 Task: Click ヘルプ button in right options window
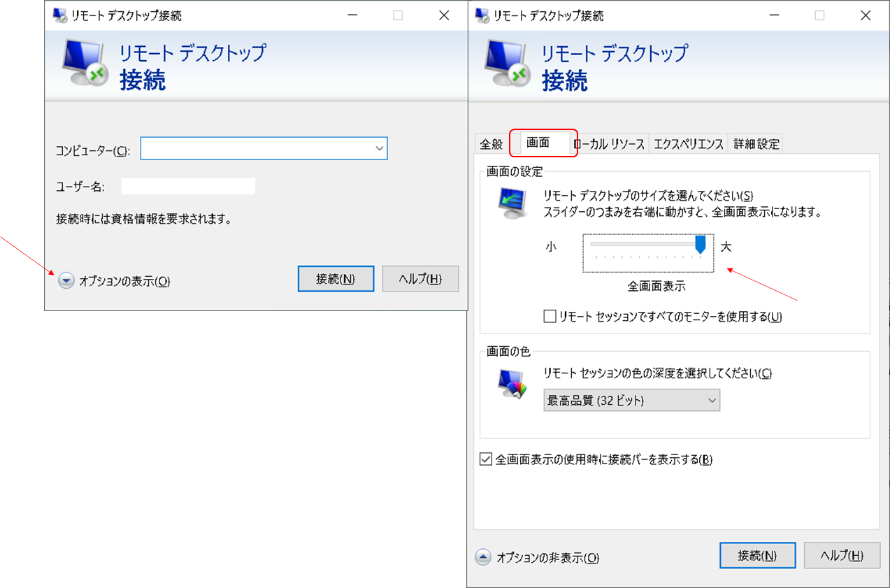[x=841, y=556]
